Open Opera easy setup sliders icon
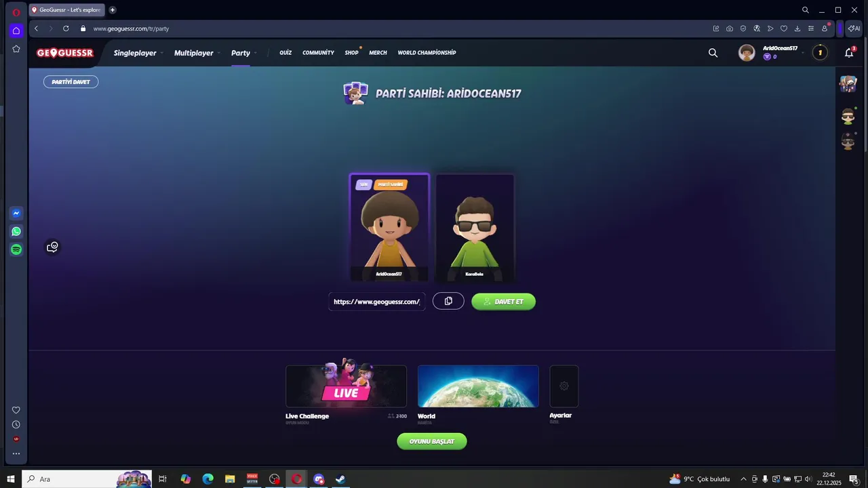This screenshot has height=488, width=868. (x=811, y=28)
